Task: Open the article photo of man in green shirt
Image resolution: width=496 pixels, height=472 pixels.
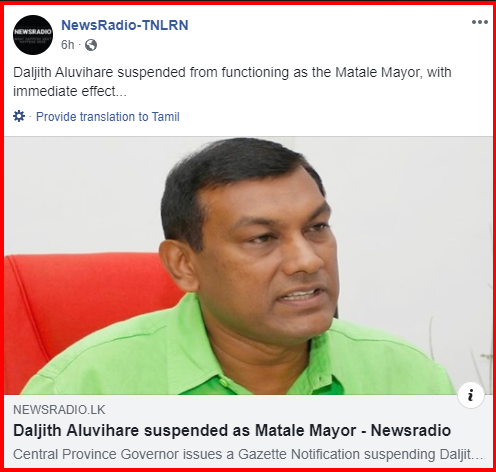Action: [248, 266]
